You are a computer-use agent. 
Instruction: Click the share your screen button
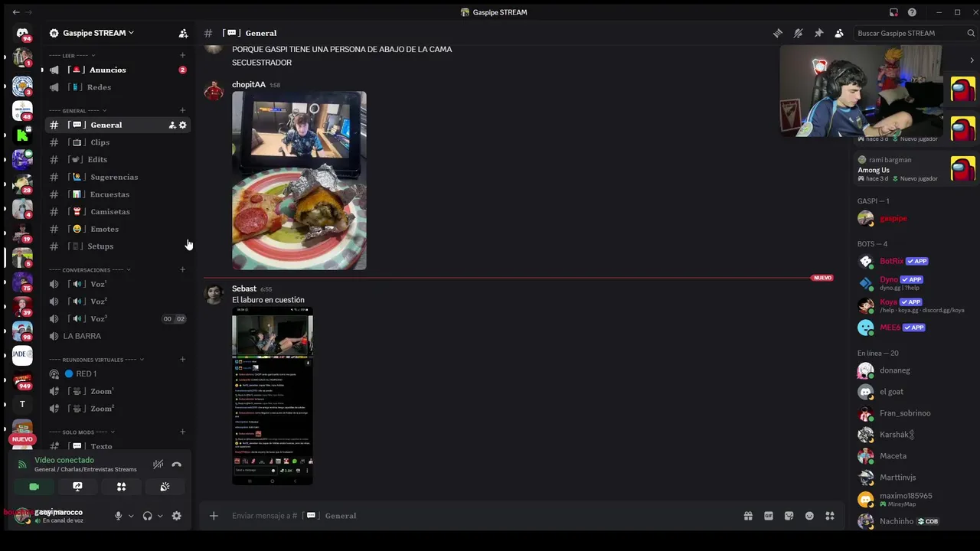[x=77, y=487]
